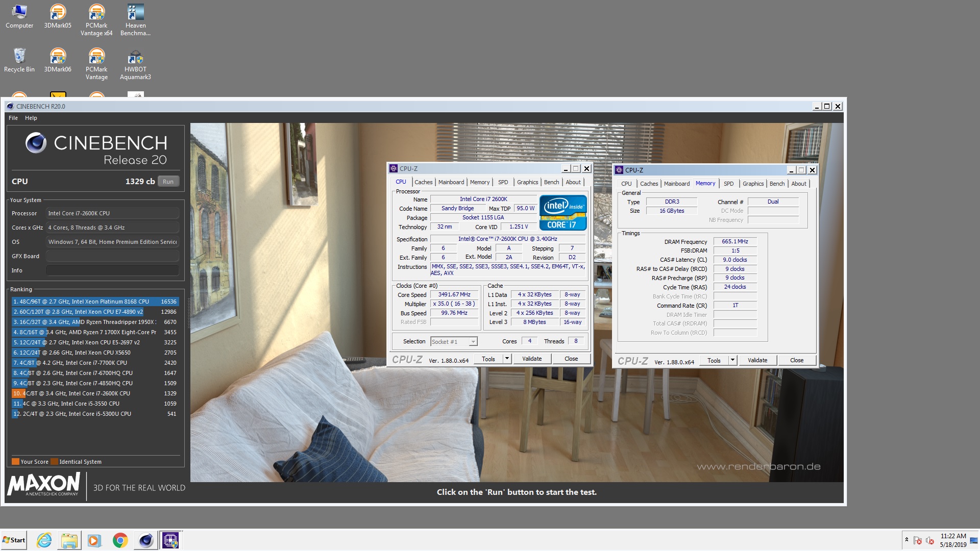Click the Intel Core i7 logo badge
The image size is (980, 551).
click(x=563, y=213)
